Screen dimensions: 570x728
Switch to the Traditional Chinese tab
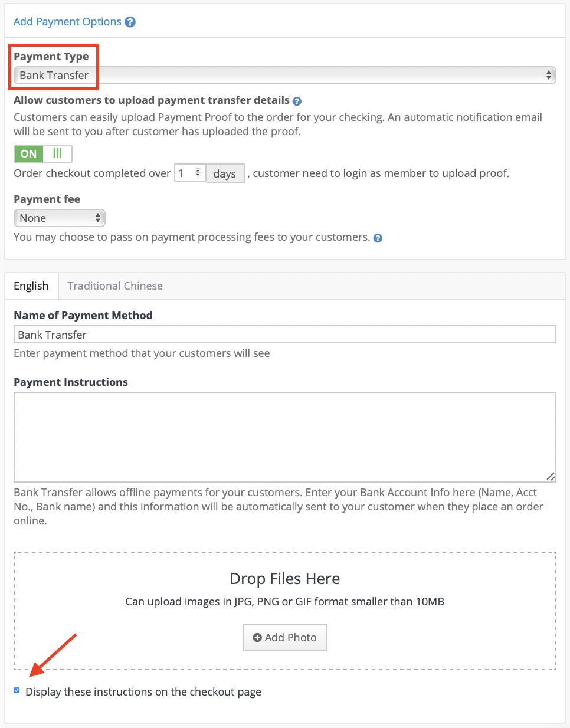(x=115, y=286)
